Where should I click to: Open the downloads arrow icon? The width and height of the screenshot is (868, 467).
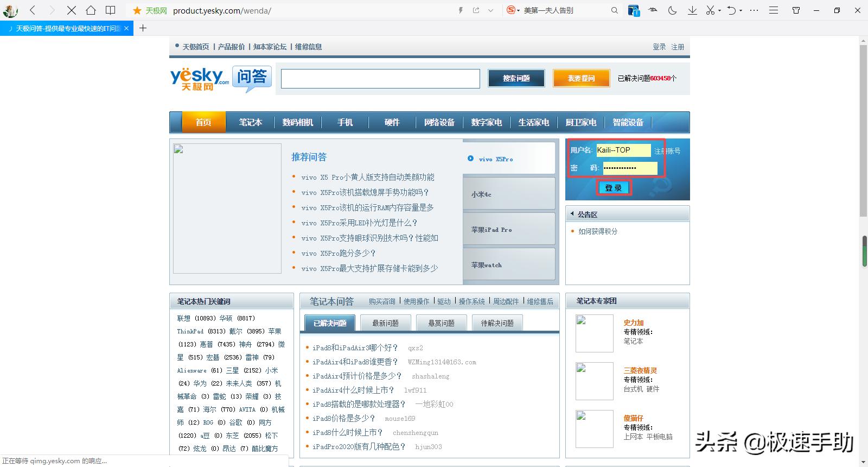tap(692, 10)
